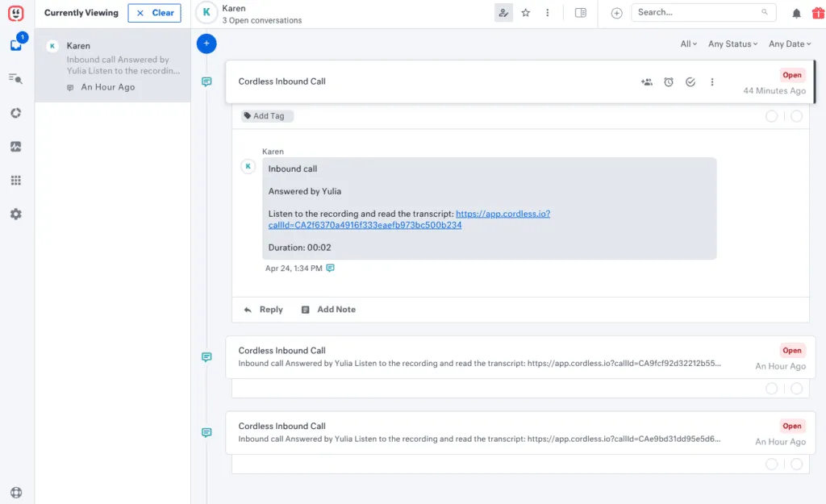Click the assign teammates icon
826x504 pixels.
coord(647,82)
